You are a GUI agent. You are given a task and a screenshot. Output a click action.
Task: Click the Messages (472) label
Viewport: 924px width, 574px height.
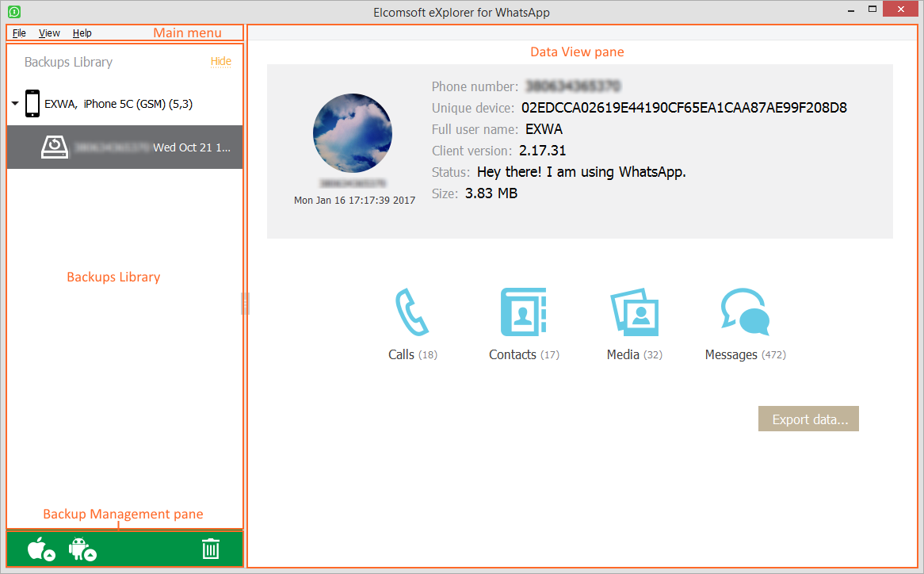click(x=746, y=354)
